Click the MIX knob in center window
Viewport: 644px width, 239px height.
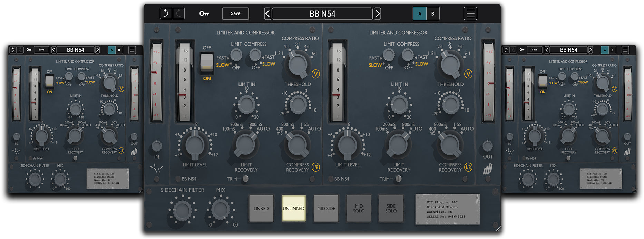[220, 209]
